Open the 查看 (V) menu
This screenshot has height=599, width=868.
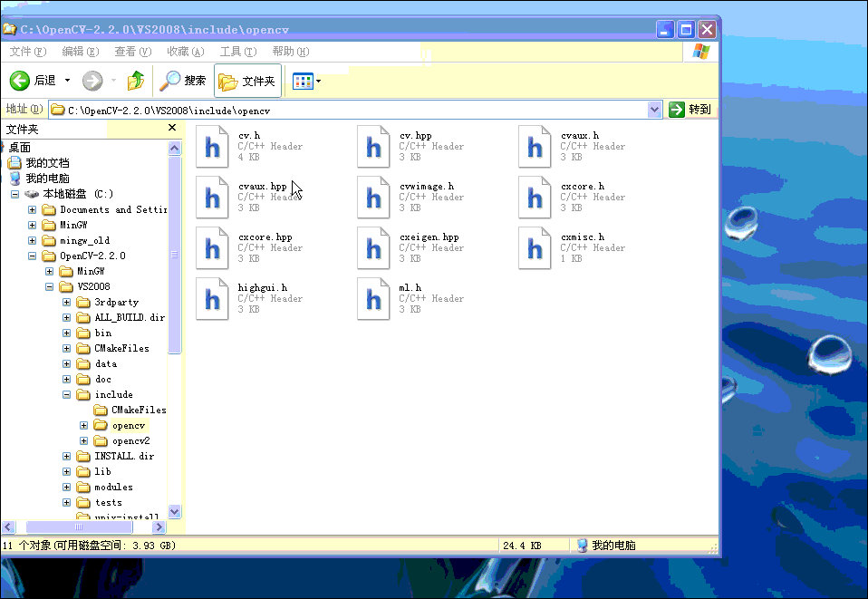point(133,52)
